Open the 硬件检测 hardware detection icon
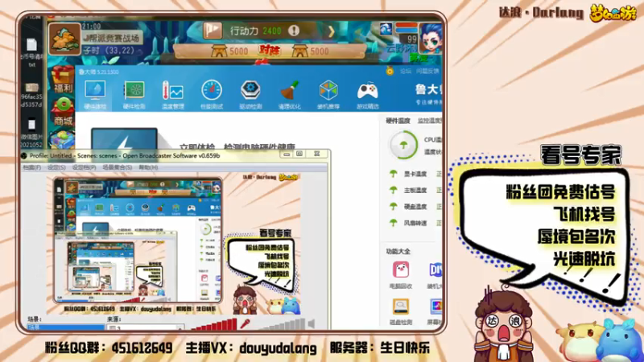The height and width of the screenshot is (362, 644). point(134,94)
